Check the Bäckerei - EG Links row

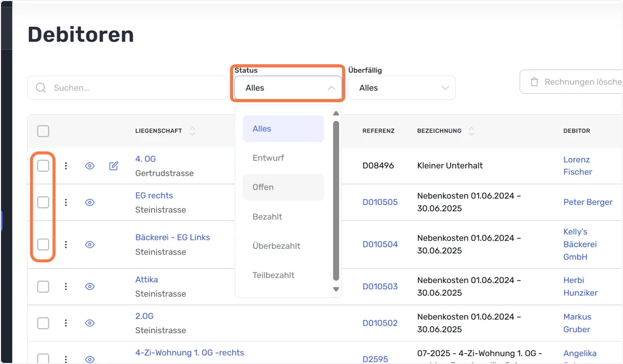[43, 244]
